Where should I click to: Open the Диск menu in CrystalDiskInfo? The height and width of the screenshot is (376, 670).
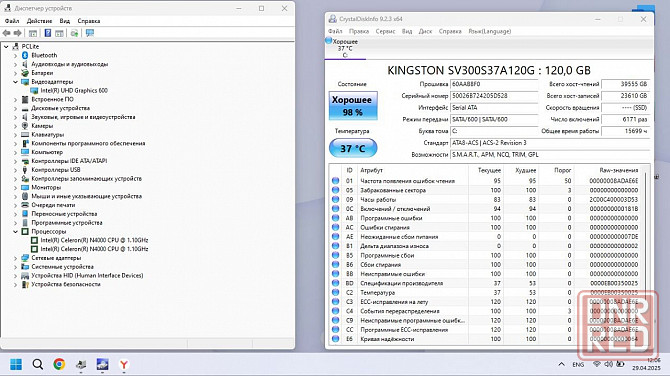coord(425,31)
